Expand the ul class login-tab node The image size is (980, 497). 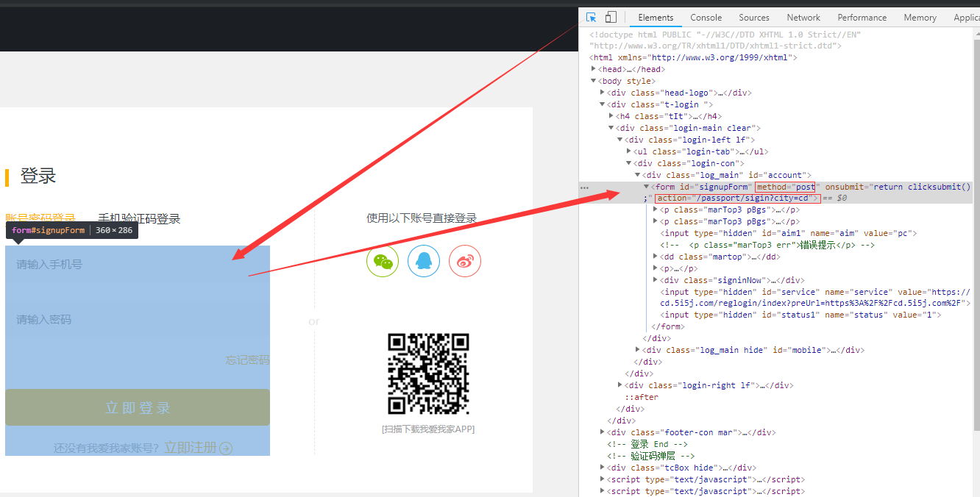629,151
